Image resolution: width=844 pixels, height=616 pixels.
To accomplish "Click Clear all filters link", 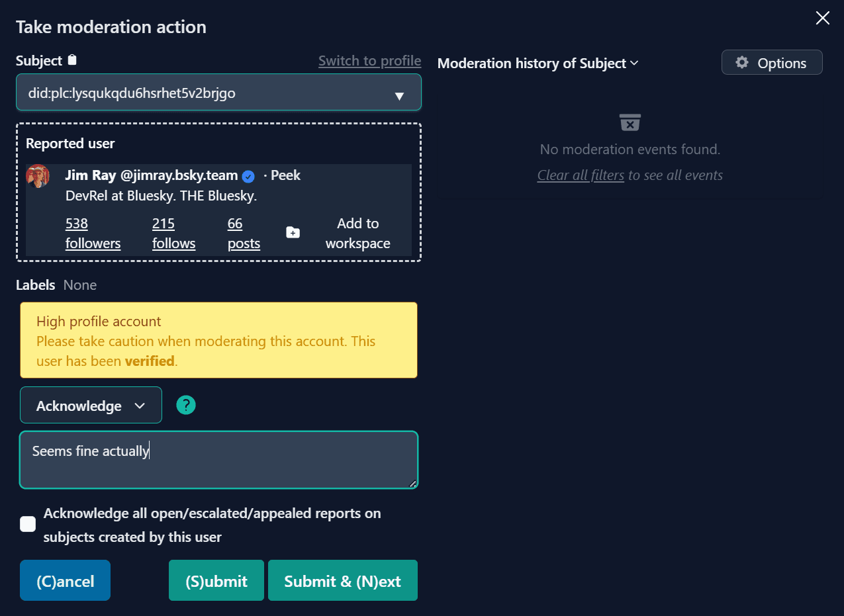I will click(581, 175).
